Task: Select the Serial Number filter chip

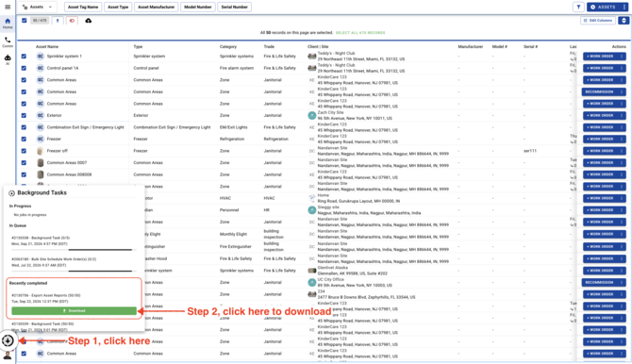Action: point(234,7)
